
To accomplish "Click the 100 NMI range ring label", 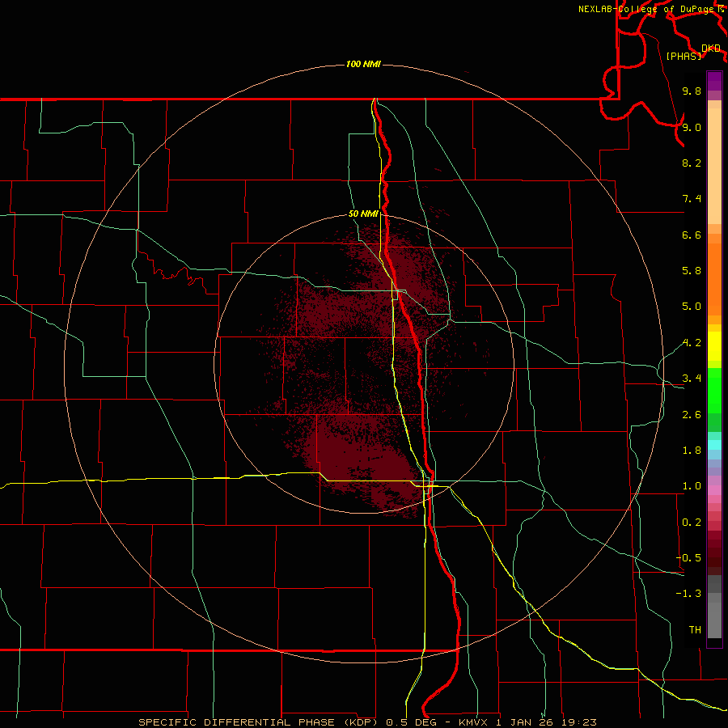I will 363,64.
